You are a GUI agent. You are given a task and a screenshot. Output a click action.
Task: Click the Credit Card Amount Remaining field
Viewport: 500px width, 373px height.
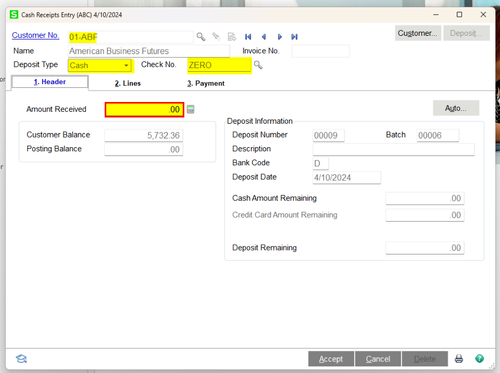(x=425, y=215)
